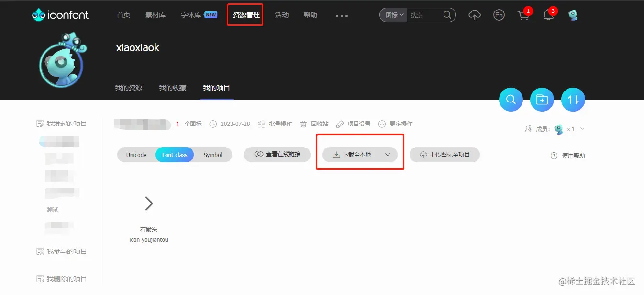
Task: Expand 我发起的项目 section
Action: point(62,124)
